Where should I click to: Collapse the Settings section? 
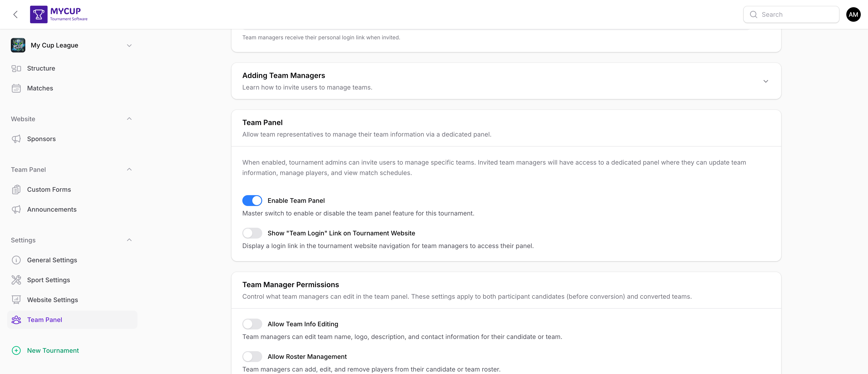click(129, 239)
